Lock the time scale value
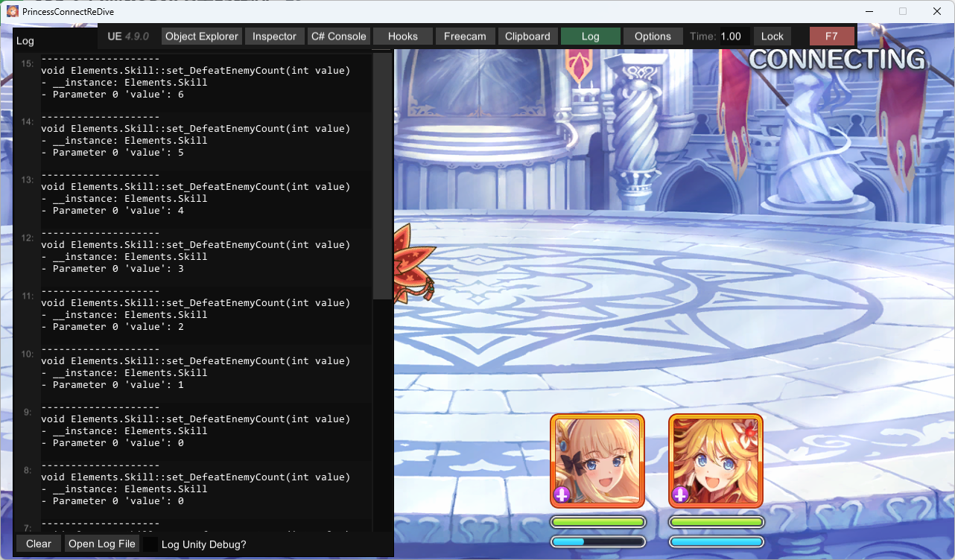This screenshot has height=560, width=955. [772, 36]
